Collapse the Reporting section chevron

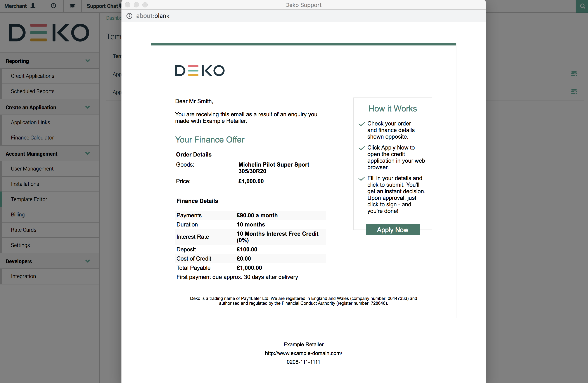coord(87,61)
